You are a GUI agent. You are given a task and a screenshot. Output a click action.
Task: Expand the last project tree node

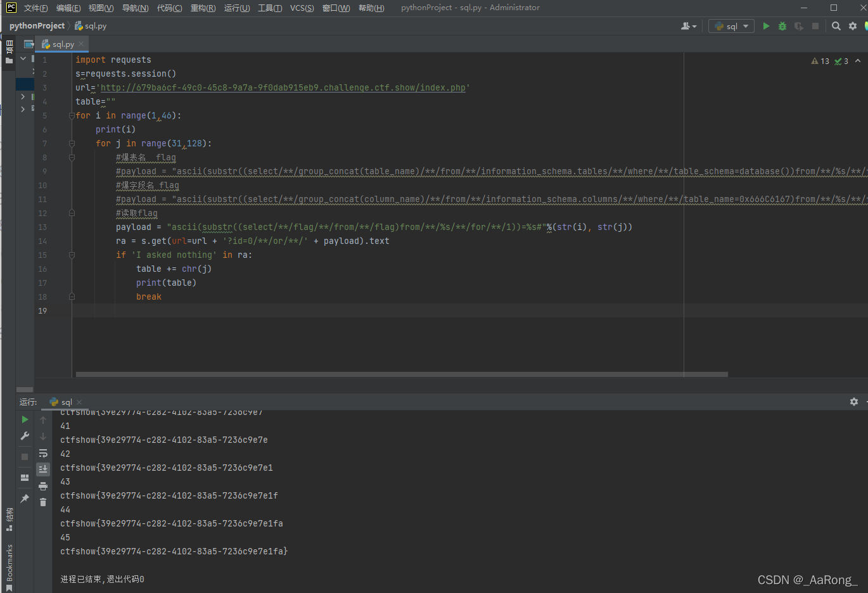[x=23, y=109]
